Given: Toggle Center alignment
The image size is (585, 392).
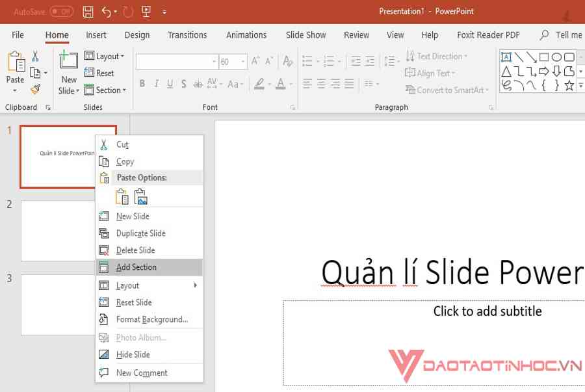Looking at the screenshot, I should point(321,84).
